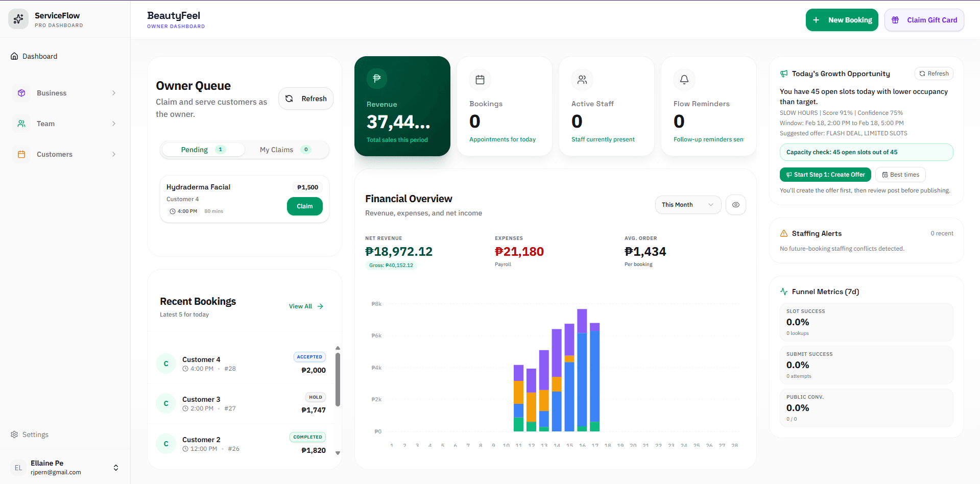Click the New Booking button

tap(842, 20)
